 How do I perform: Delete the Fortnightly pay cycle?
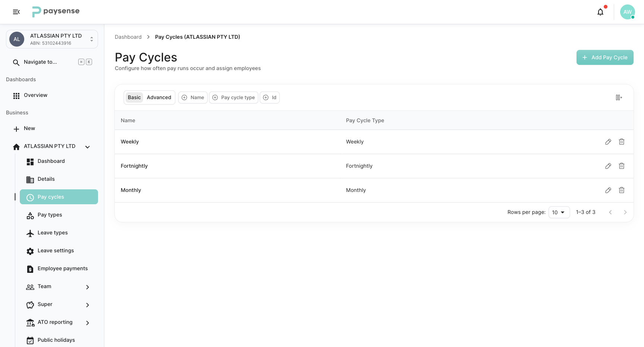point(622,166)
